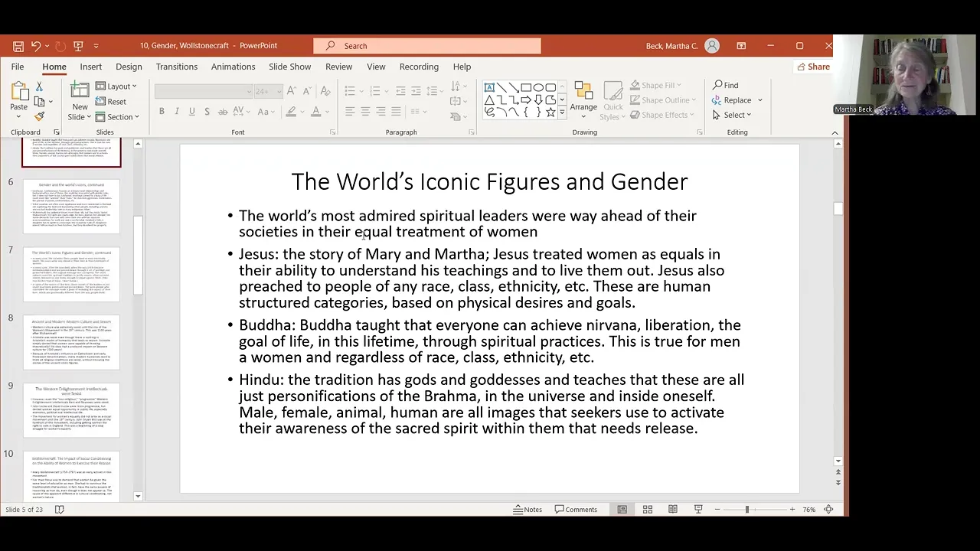Go to the Slide Show tab
980x551 pixels.
(x=289, y=67)
